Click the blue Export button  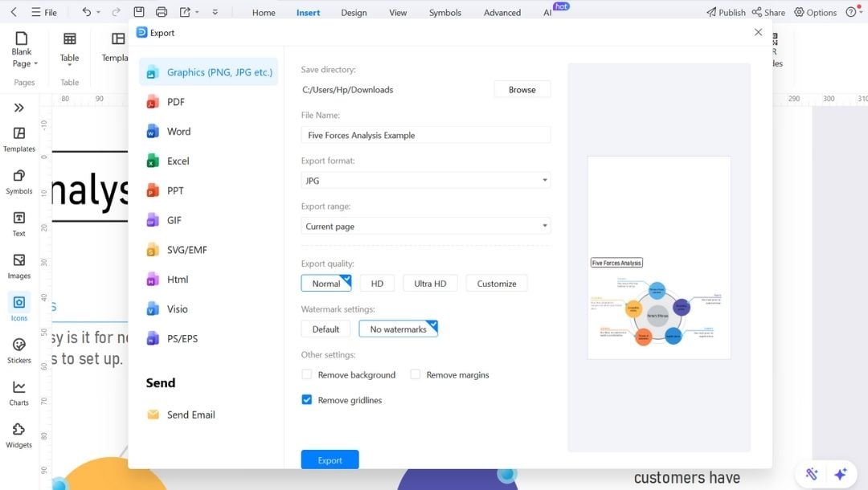330,459
